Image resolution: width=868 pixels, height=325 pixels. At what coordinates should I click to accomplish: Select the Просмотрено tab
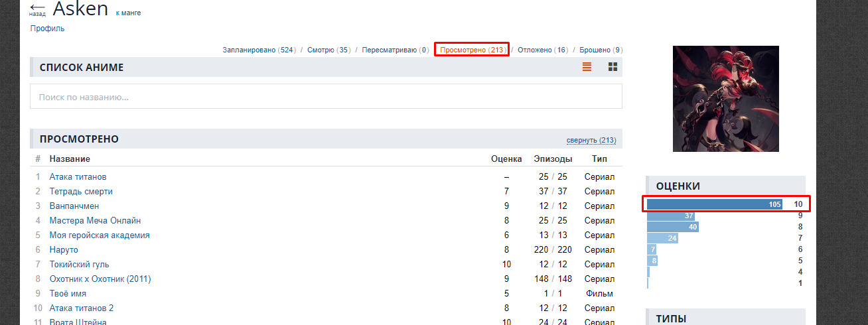coord(471,50)
